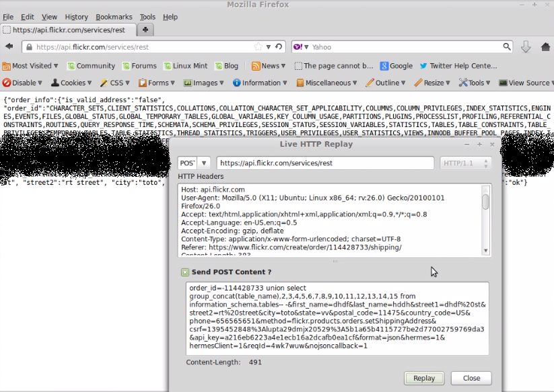Click Content-Length value 491
Screen dimensions: 554x392
click(x=255, y=362)
